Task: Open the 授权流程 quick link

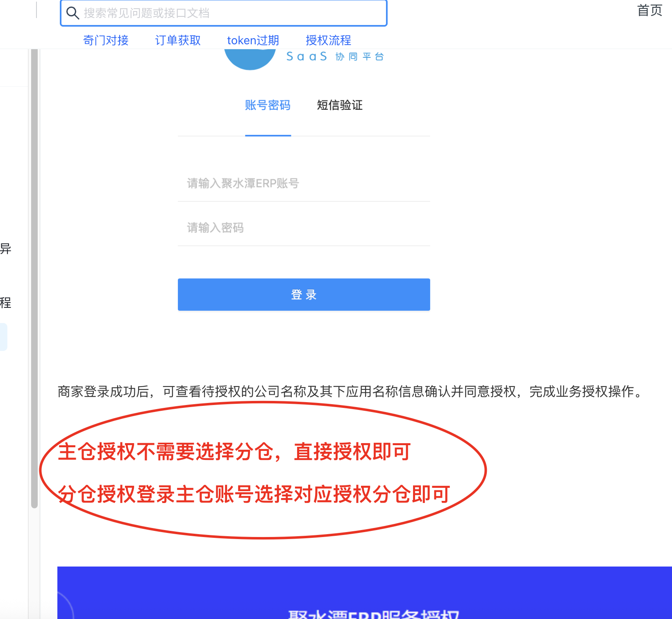Action: pyautogui.click(x=328, y=40)
